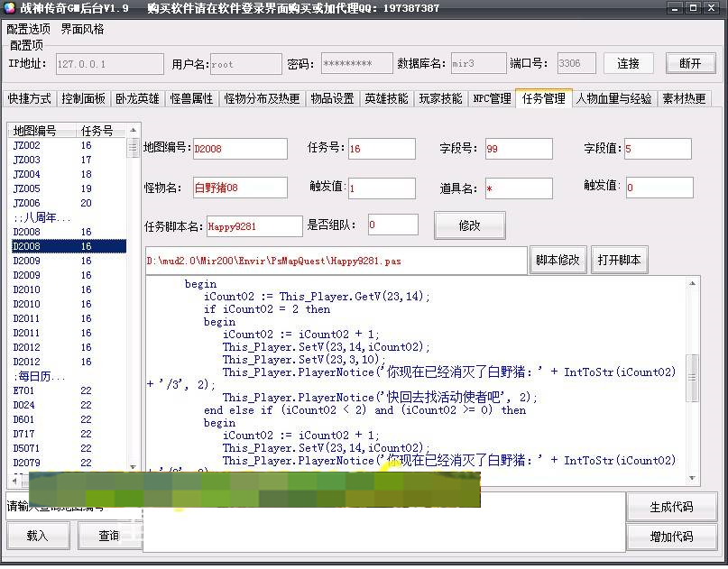Switch to the 快捷方式 tab
This screenshot has width=728, height=569.
[30, 98]
